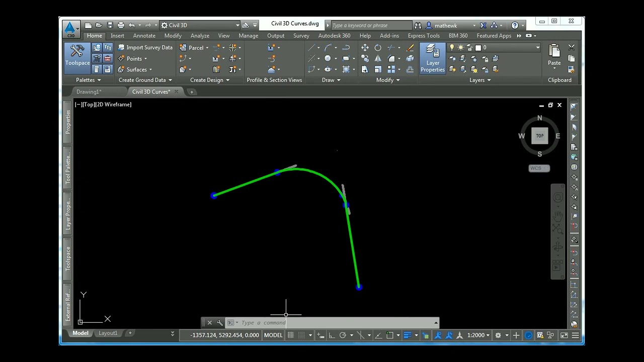Click the Erase tool icon
The image size is (644, 362).
410,47
